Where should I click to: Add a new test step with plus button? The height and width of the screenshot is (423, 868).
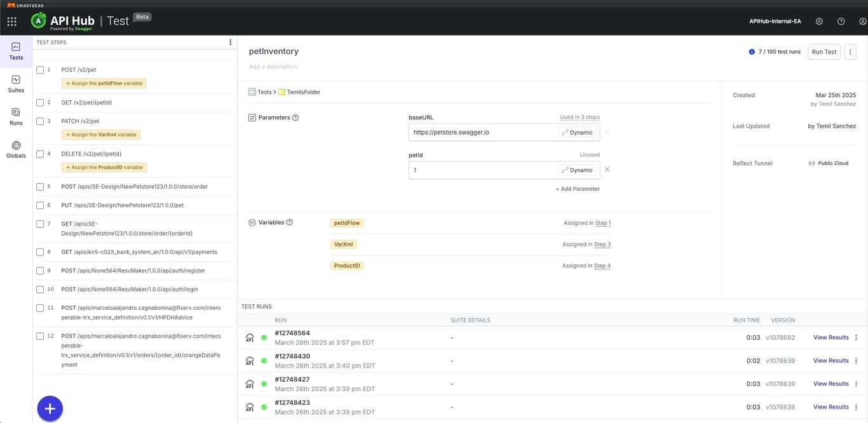tap(50, 408)
